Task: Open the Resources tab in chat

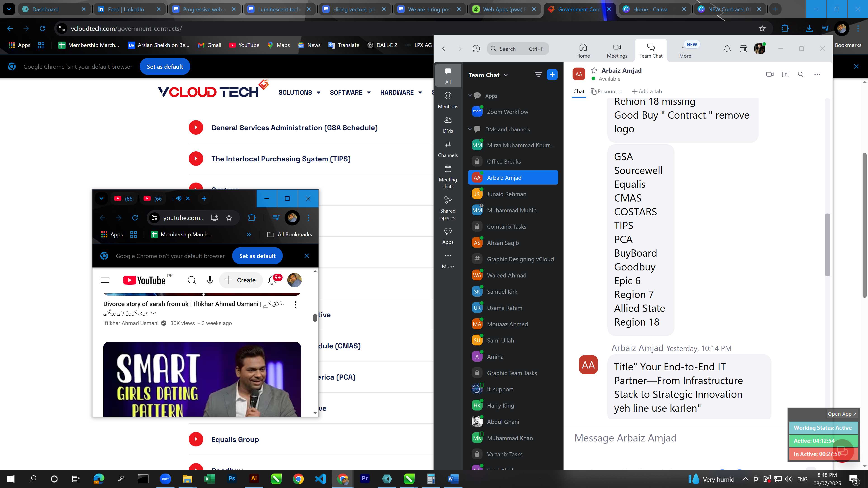Action: [x=606, y=91]
